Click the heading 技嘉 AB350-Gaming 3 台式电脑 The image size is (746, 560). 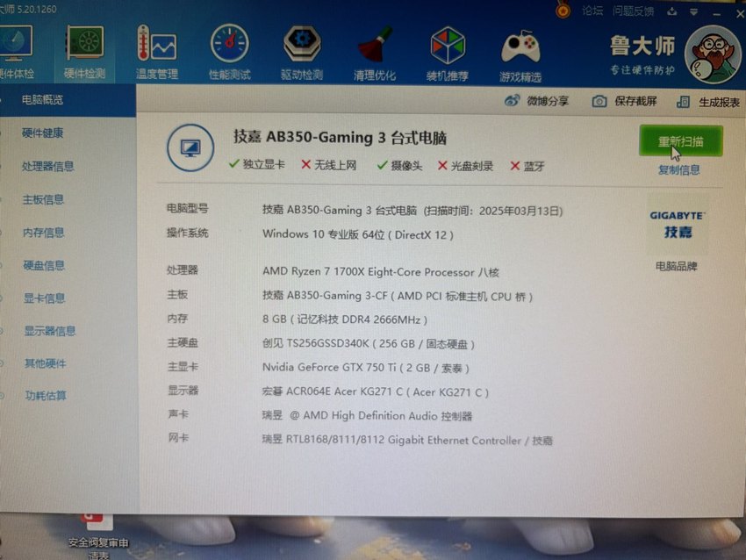[x=340, y=138]
